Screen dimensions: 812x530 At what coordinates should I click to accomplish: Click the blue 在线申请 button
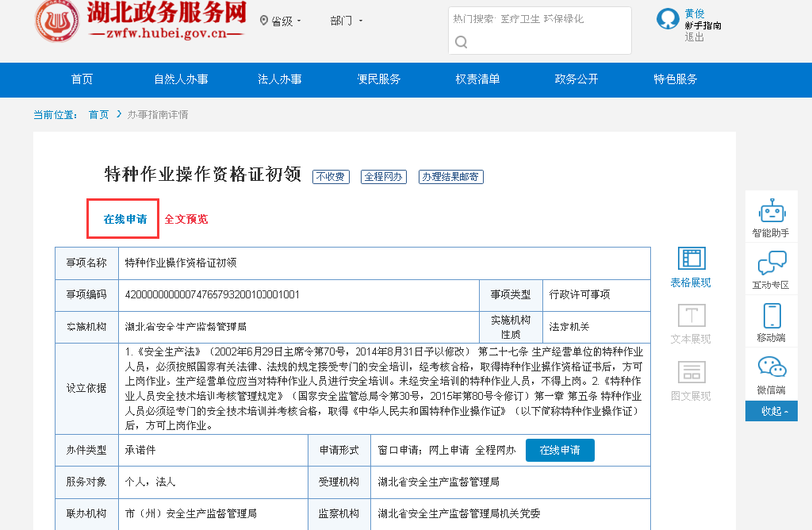(x=560, y=450)
